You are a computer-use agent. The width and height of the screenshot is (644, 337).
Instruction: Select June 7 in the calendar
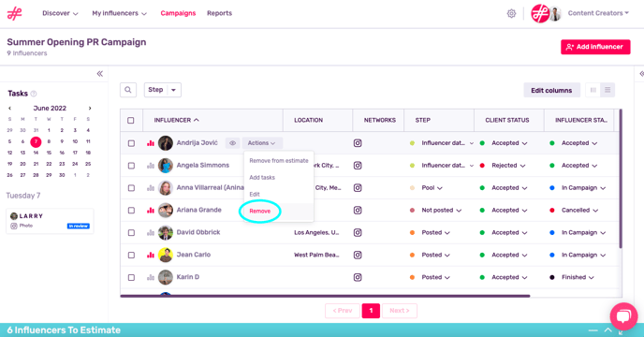coord(36,141)
